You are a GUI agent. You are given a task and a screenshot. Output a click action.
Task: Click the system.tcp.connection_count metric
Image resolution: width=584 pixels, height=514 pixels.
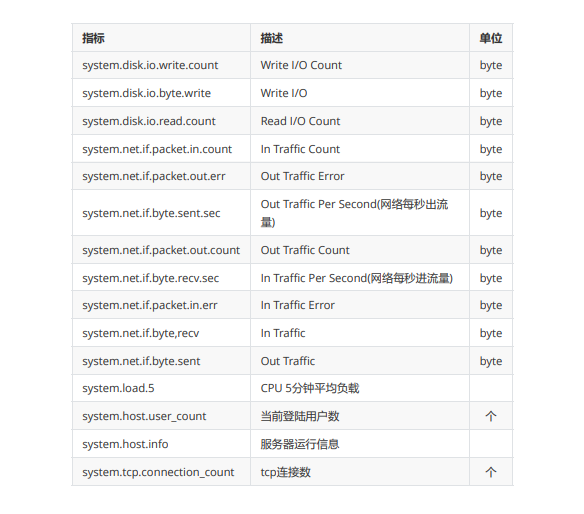coord(158,472)
